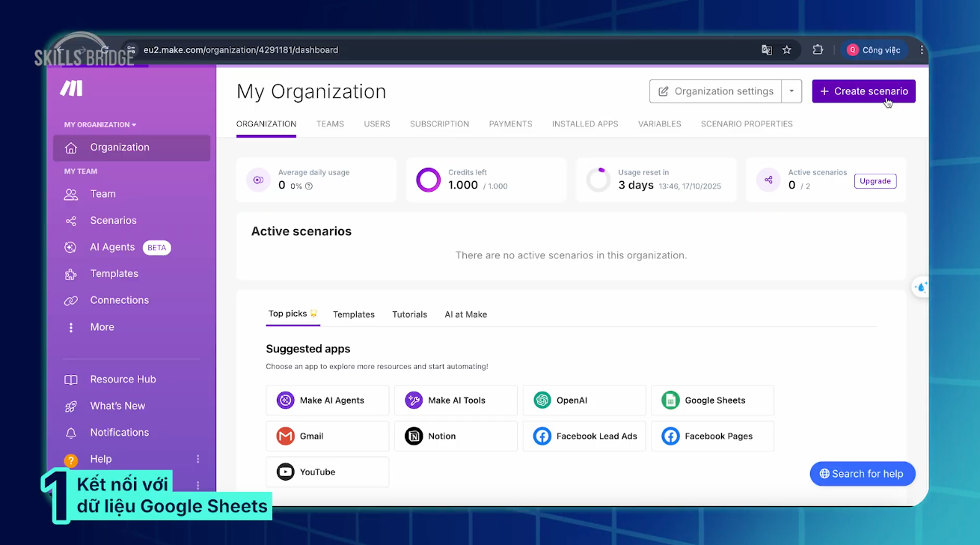Open the Gmail suggested app
The width and height of the screenshot is (980, 545).
point(327,436)
